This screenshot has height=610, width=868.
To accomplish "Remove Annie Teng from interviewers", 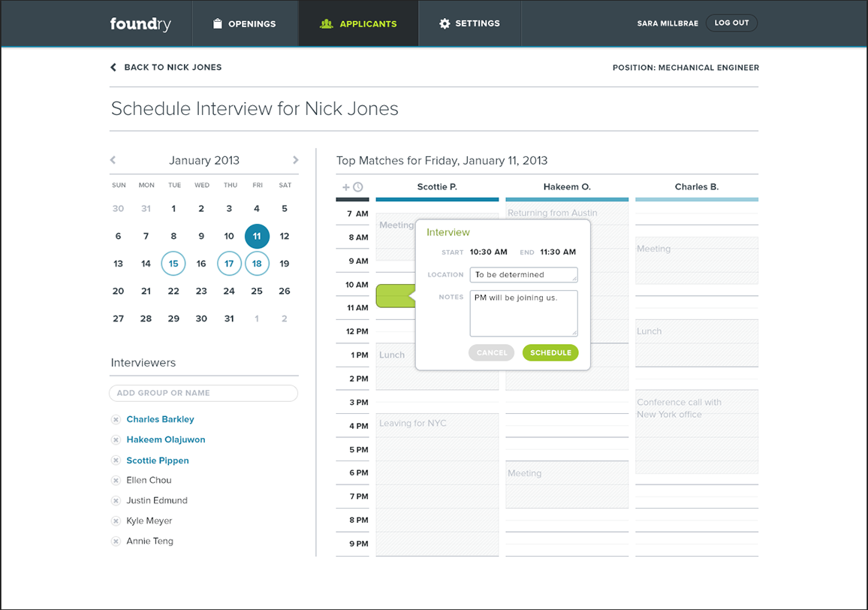I will [x=116, y=542].
